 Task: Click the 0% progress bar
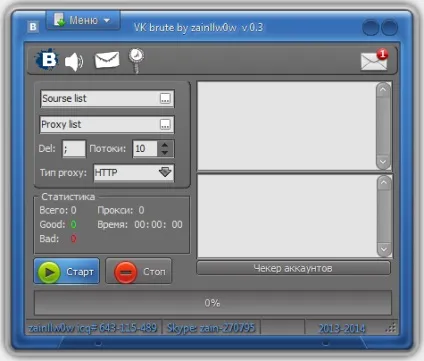(x=213, y=303)
